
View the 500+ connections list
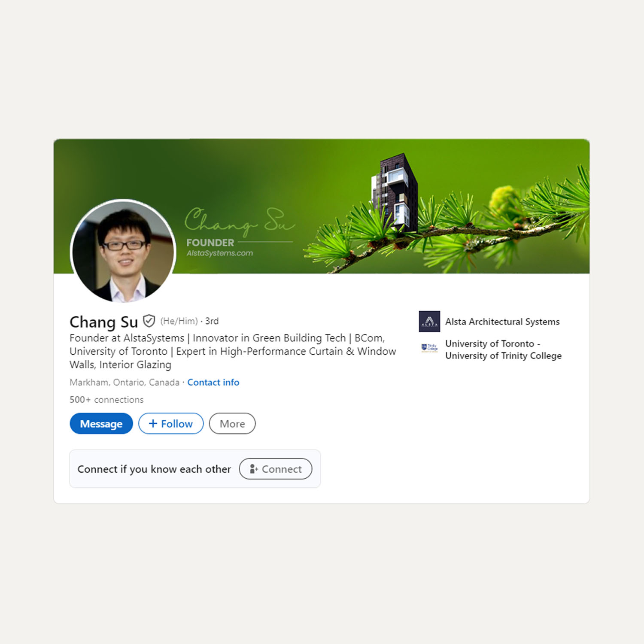pyautogui.click(x=106, y=400)
